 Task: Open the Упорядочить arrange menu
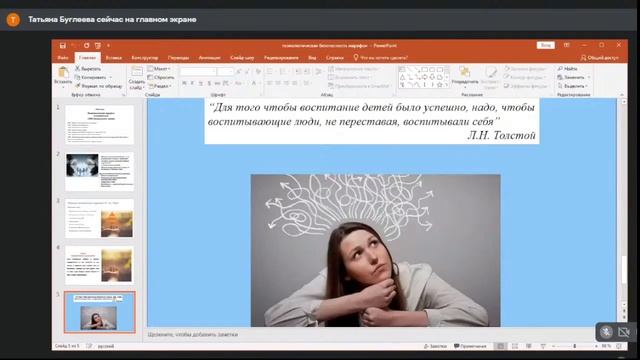point(464,76)
